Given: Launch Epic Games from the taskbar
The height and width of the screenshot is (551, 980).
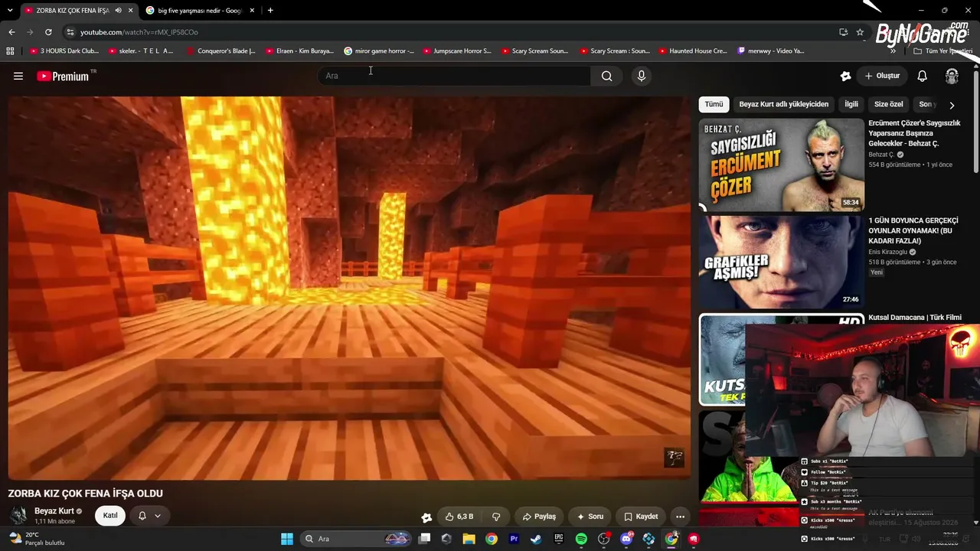Looking at the screenshot, I should [559, 539].
